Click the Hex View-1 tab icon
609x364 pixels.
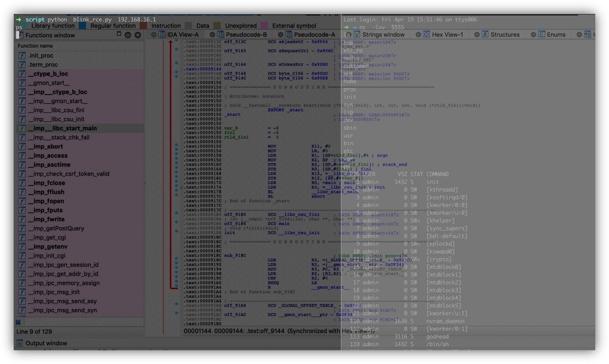point(426,34)
